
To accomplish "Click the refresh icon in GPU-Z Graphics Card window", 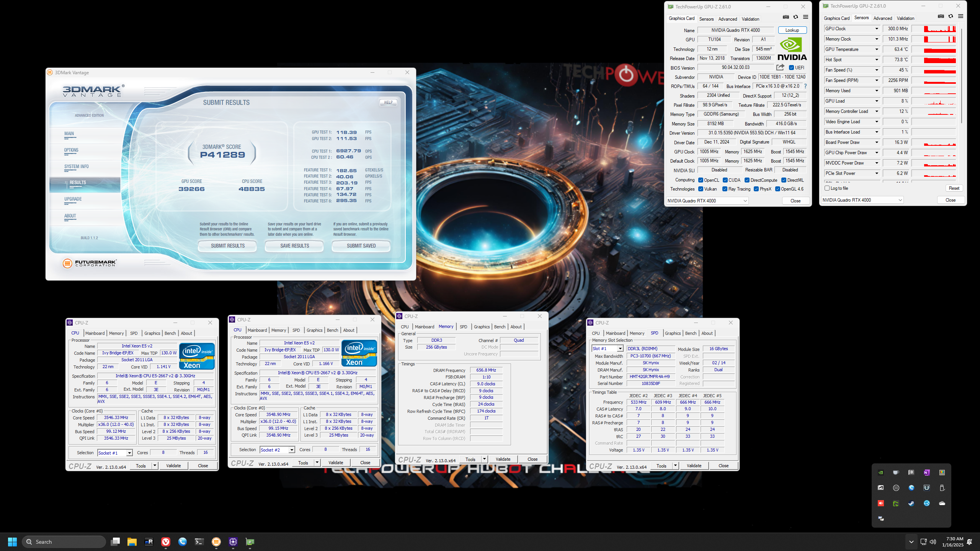I will (795, 17).
